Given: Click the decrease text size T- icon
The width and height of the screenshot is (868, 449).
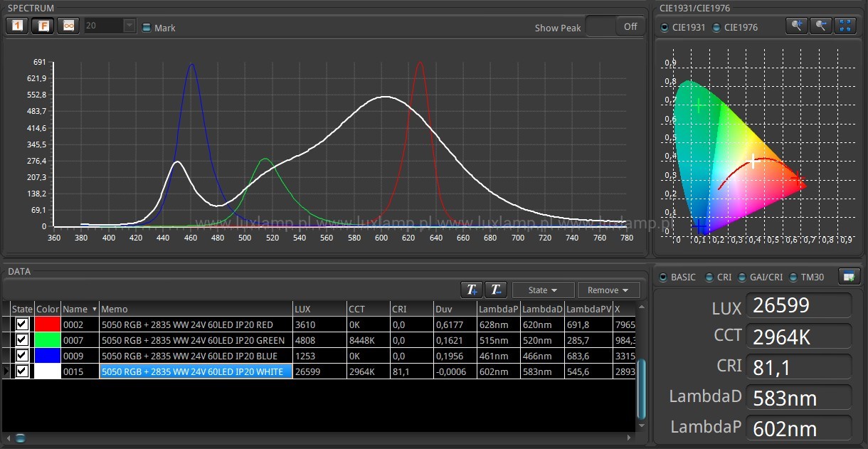Looking at the screenshot, I should pos(495,290).
